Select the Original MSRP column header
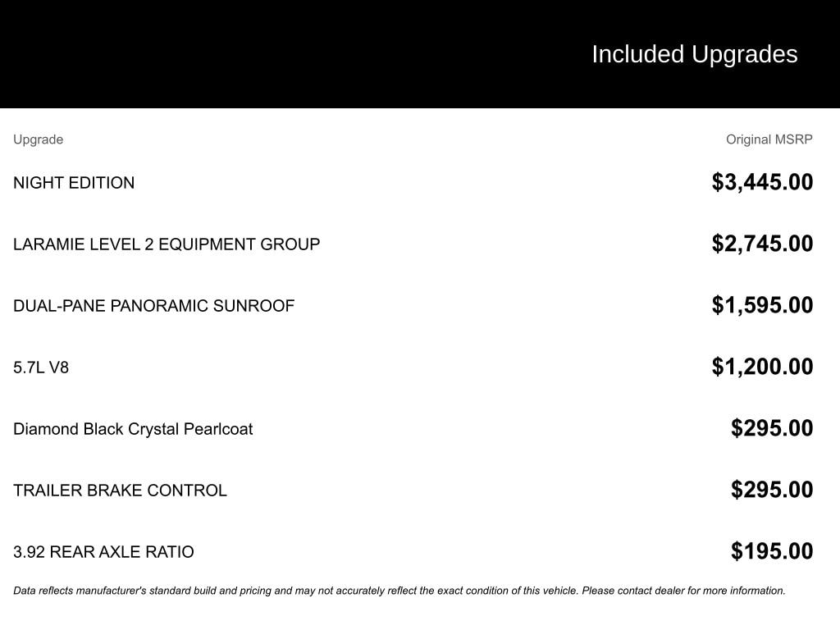 point(769,139)
